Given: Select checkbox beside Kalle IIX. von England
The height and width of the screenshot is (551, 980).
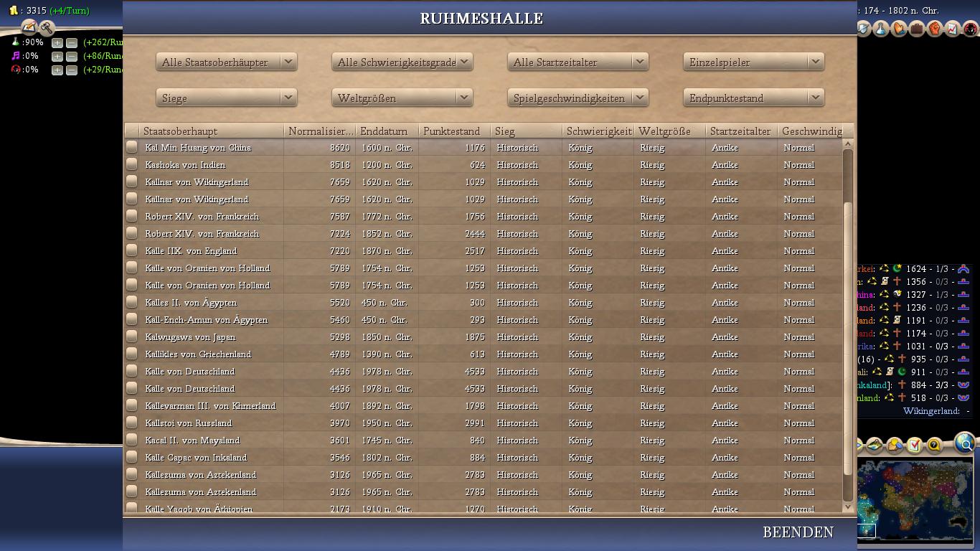Looking at the screenshot, I should click(x=131, y=250).
